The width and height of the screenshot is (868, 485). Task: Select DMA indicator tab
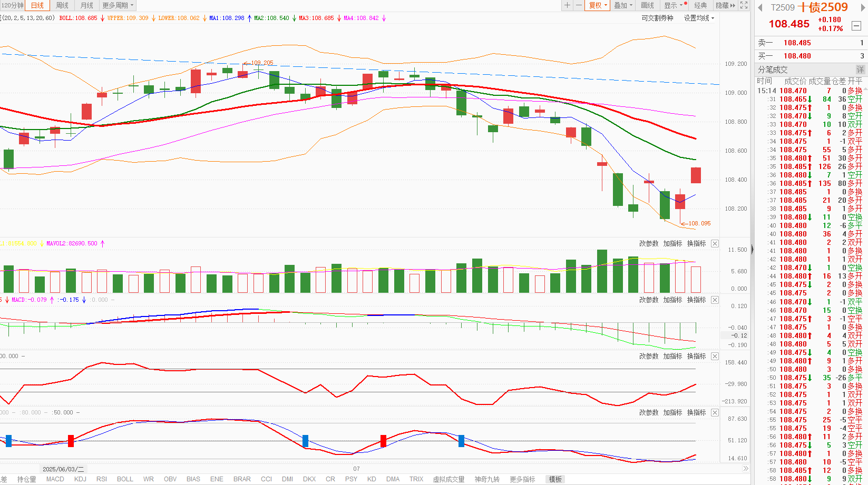pos(393,479)
